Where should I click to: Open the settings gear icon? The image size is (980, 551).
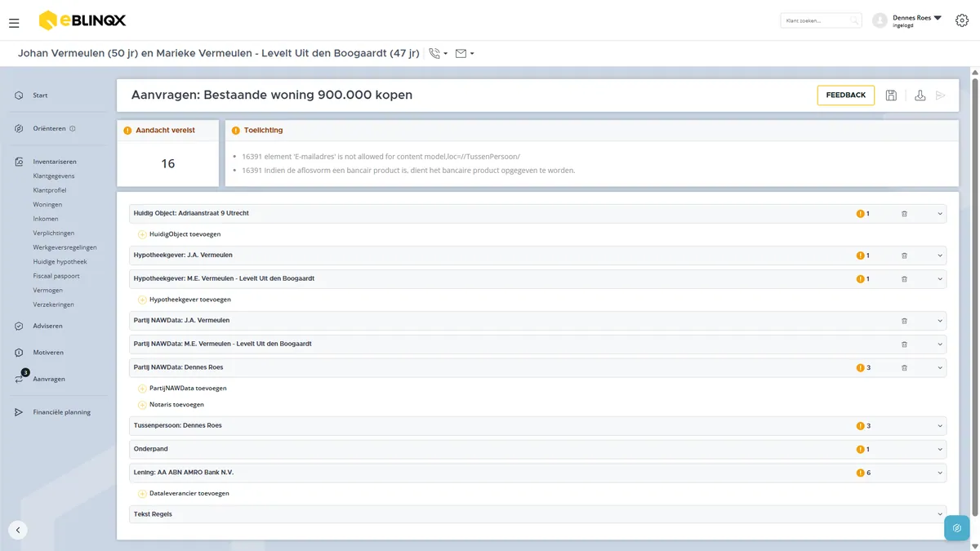(x=961, y=20)
